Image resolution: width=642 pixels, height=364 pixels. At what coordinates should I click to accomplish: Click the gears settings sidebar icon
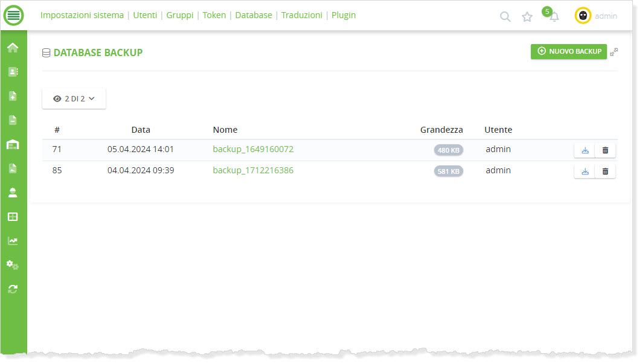tap(13, 265)
